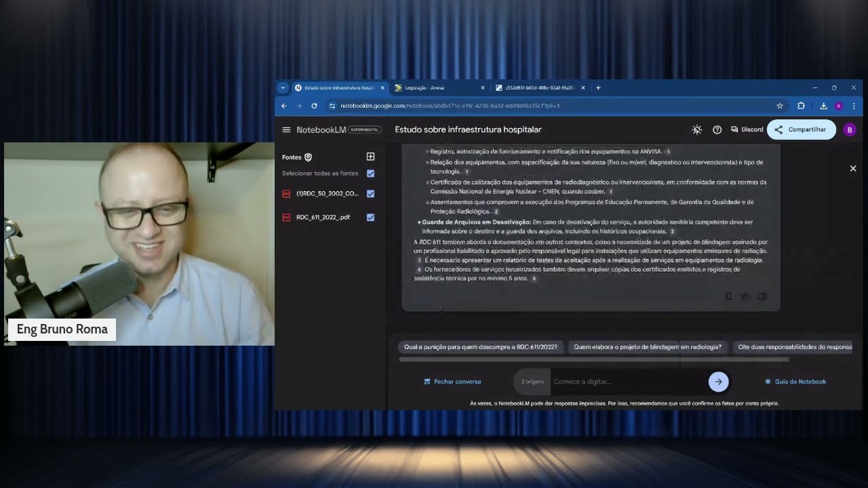Toggle checkbox for (1)RDC_50_2002_CO... source
The image size is (868, 488).
(370, 194)
